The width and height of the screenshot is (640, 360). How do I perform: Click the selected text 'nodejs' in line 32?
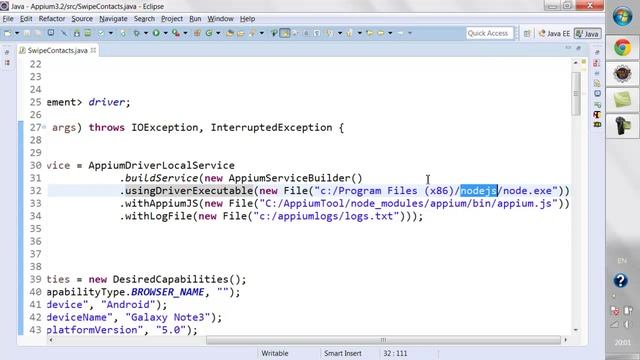point(478,191)
